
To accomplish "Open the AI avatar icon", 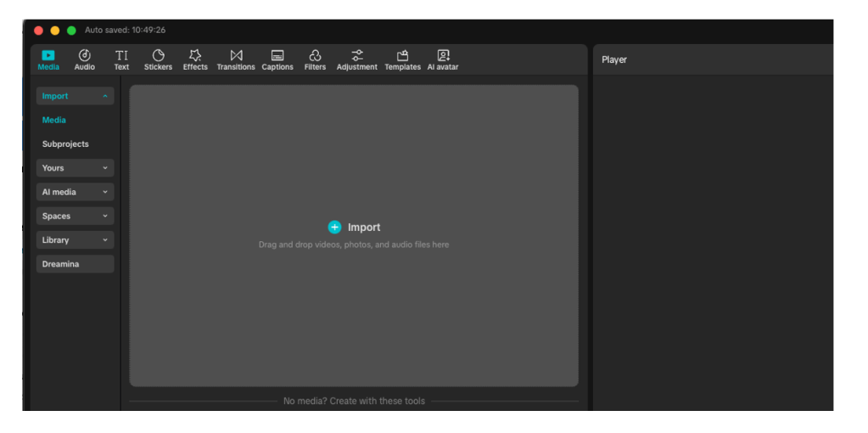I will click(x=443, y=55).
